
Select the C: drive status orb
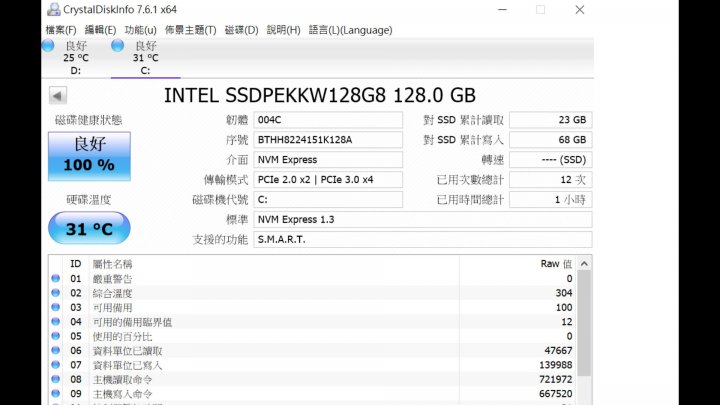(118, 45)
